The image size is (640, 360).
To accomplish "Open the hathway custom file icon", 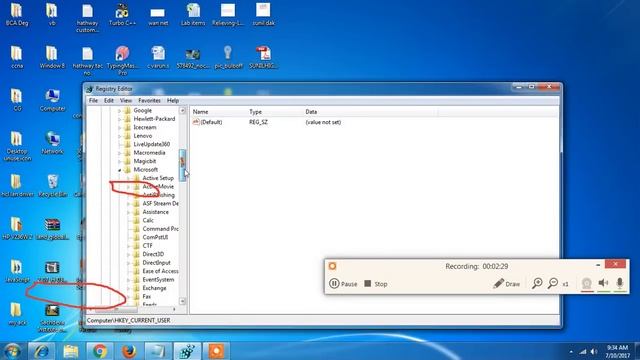I will (87, 18).
